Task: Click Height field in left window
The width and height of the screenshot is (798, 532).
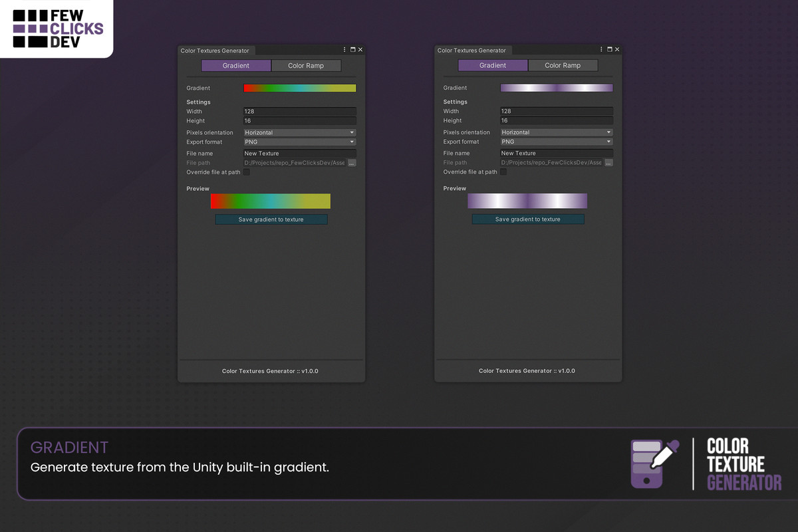Action: point(300,121)
